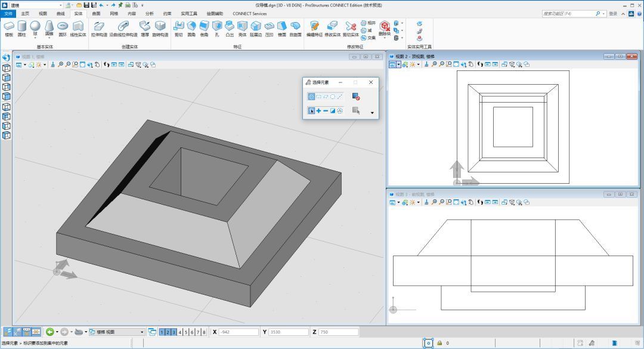Image resolution: width=644 pixels, height=349 pixels.
Task: Expand the 选择元素 tool settings arrow
Action: pos(372,113)
